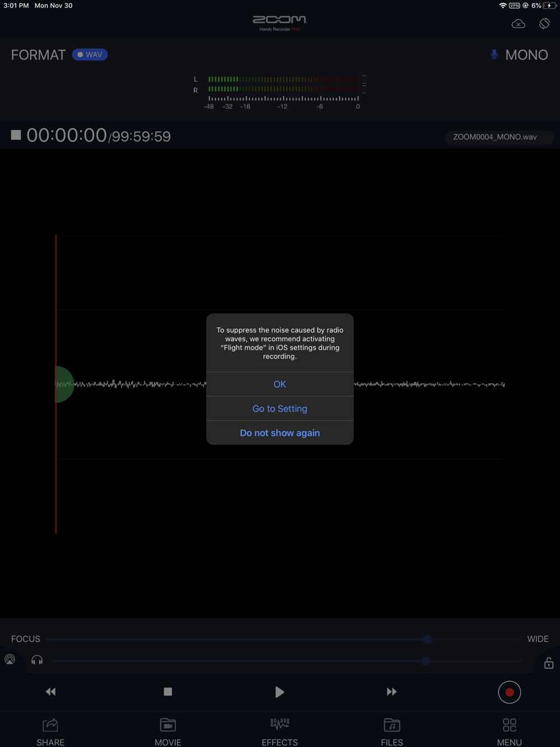This screenshot has height=747, width=560.
Task: Tap the L/R level meter
Action: coord(279,91)
